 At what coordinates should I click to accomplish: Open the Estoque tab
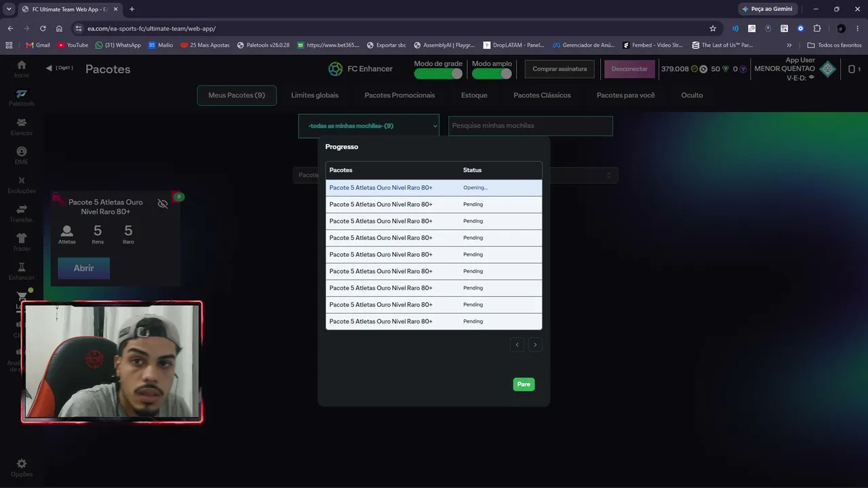pos(474,96)
